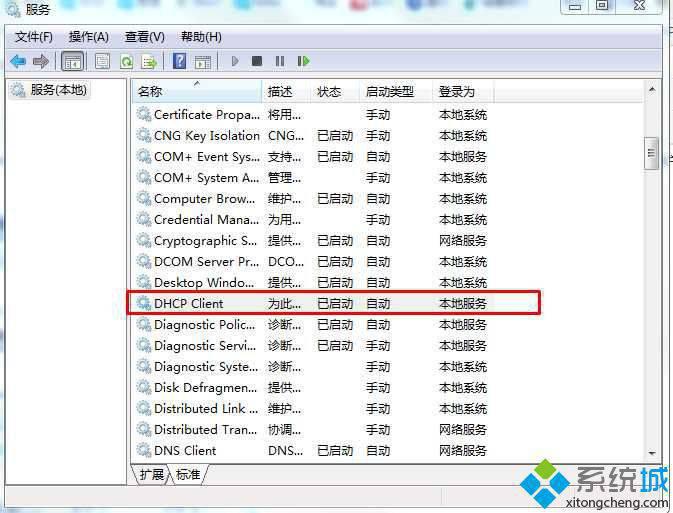Open the 帮助(H) menu
This screenshot has height=513, width=673.
[x=201, y=37]
